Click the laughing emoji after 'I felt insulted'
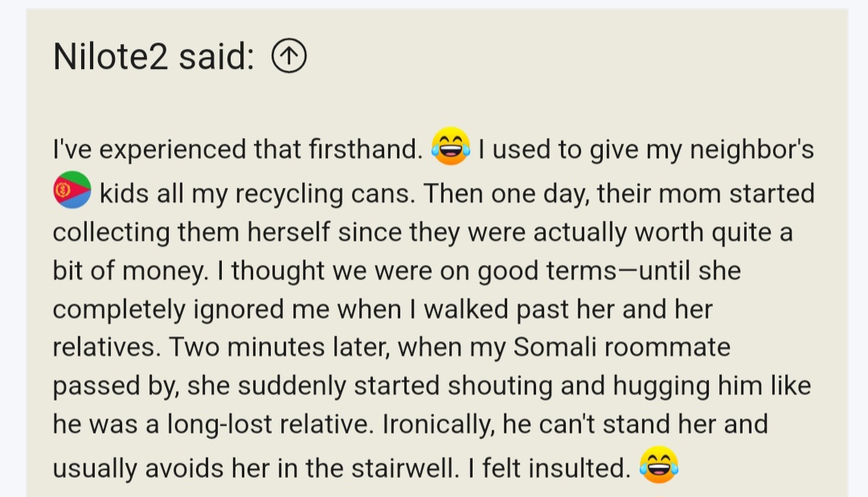Screen dimensions: 868x497 [x=659, y=466]
